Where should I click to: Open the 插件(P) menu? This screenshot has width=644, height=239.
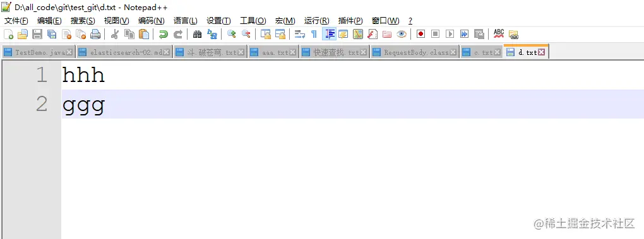(x=350, y=21)
